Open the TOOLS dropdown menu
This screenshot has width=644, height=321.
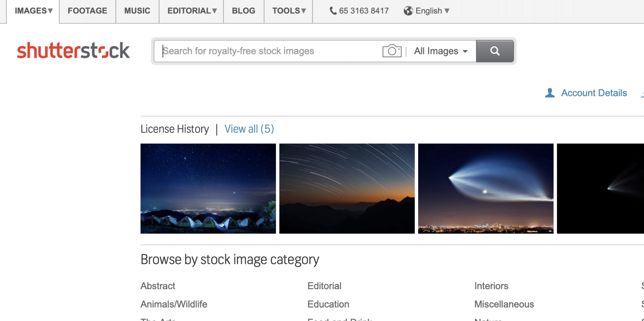[x=289, y=11]
